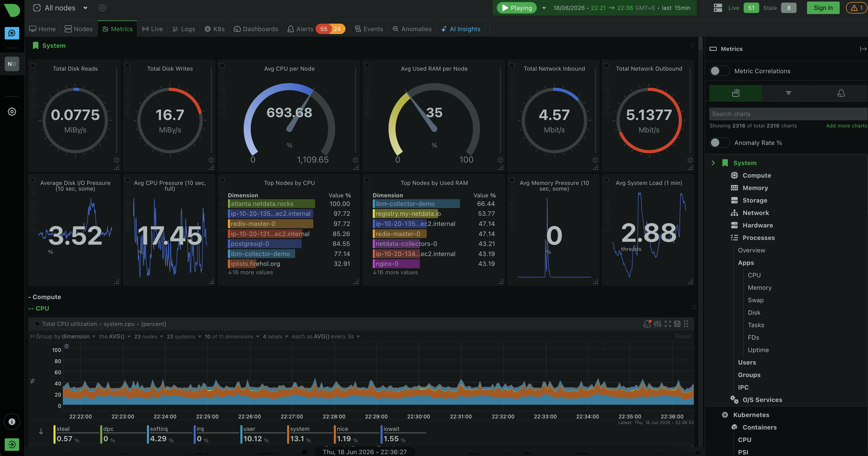The width and height of the screenshot is (868, 456).
Task: Switch to the Nodes tab
Action: coord(78,29)
